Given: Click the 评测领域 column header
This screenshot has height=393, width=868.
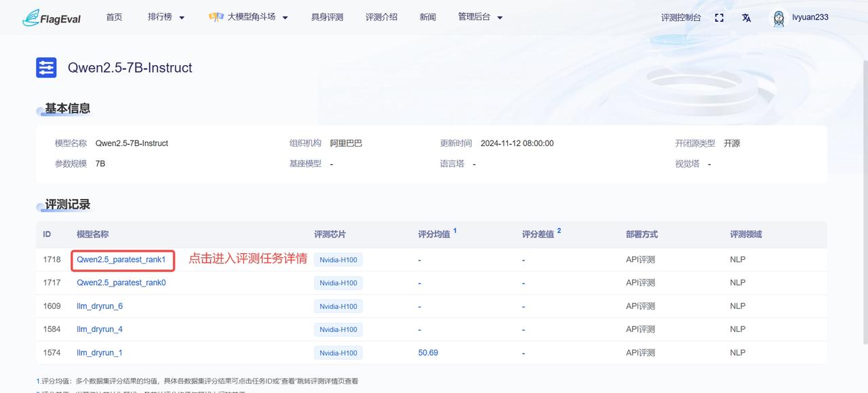Looking at the screenshot, I should coord(746,234).
